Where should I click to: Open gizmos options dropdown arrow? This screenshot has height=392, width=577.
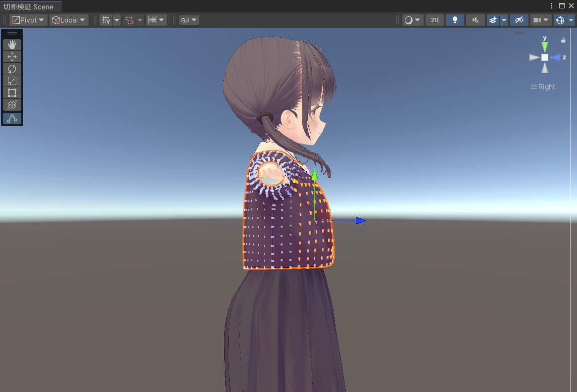[x=571, y=20]
